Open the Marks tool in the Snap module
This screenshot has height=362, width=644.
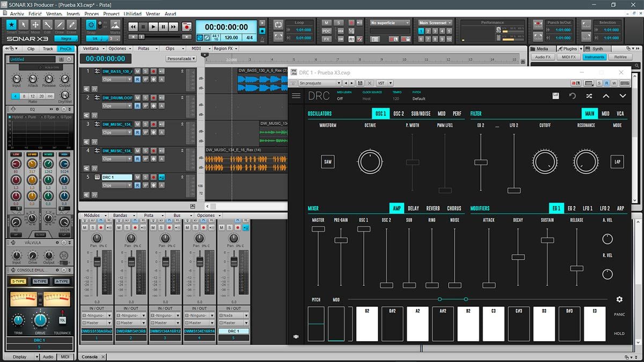click(115, 25)
